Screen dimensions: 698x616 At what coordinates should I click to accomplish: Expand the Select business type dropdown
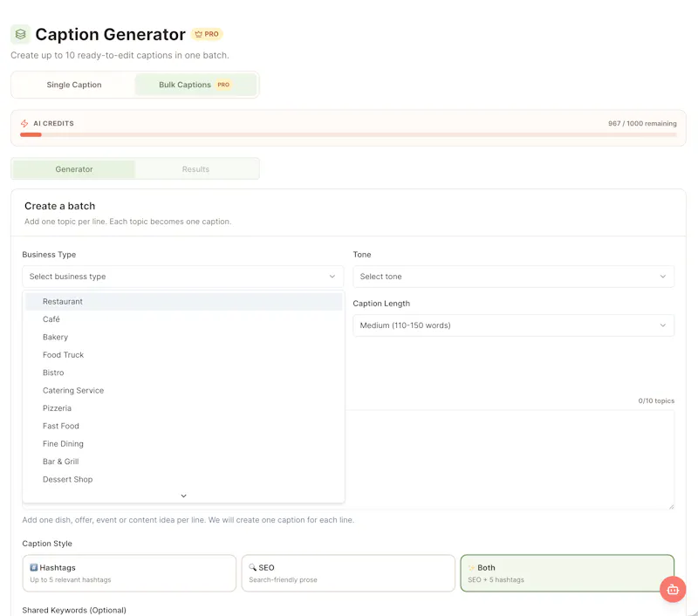183,277
